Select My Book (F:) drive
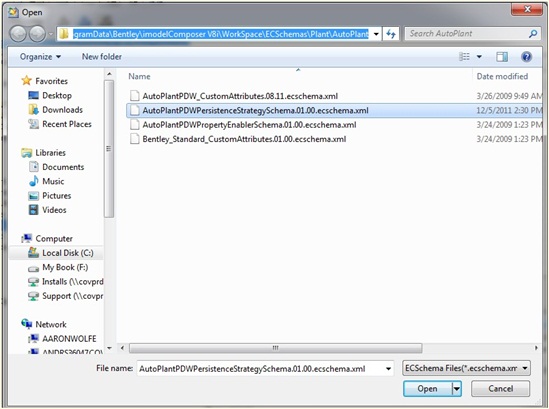The image size is (549, 409). pos(65,267)
